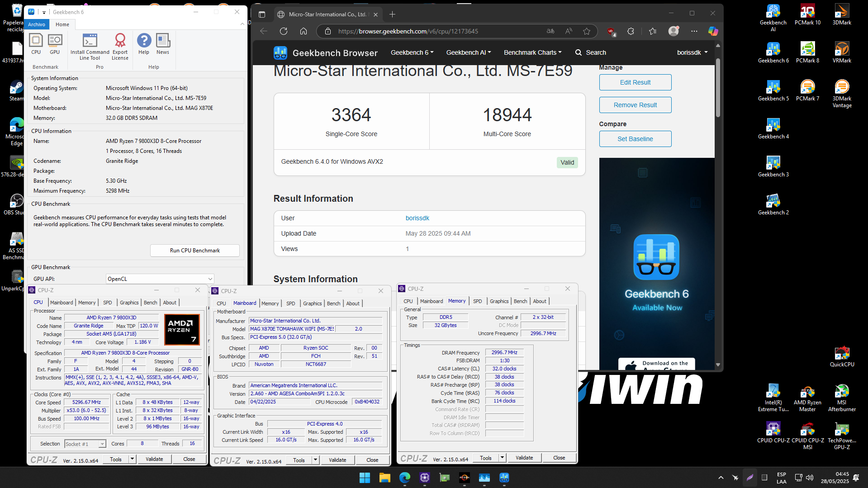Open Microsoft Edge from taskbar
Screen dimensions: 868x488
click(404, 478)
